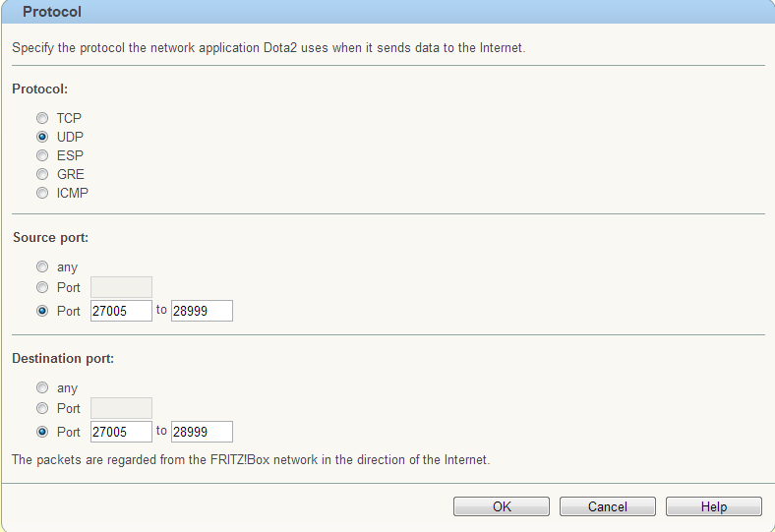The width and height of the screenshot is (775, 532).
Task: Click the single Source port input box
Action: pyautogui.click(x=121, y=287)
